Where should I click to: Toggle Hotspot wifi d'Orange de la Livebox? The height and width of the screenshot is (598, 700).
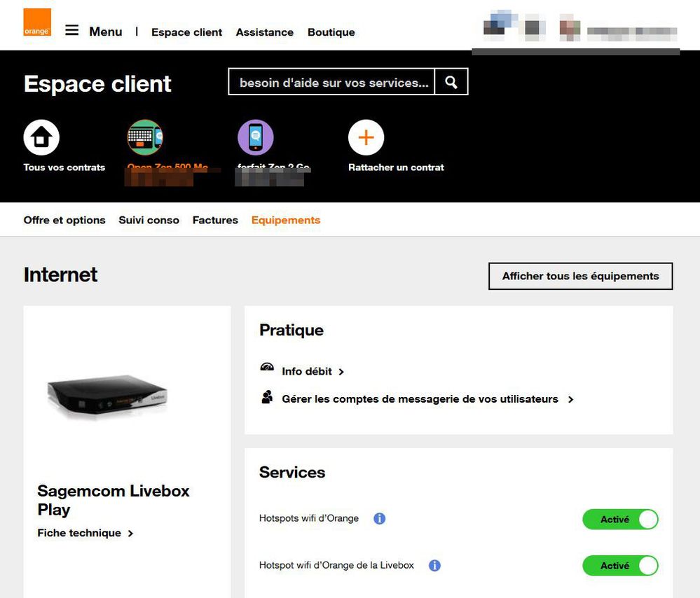pyautogui.click(x=620, y=566)
